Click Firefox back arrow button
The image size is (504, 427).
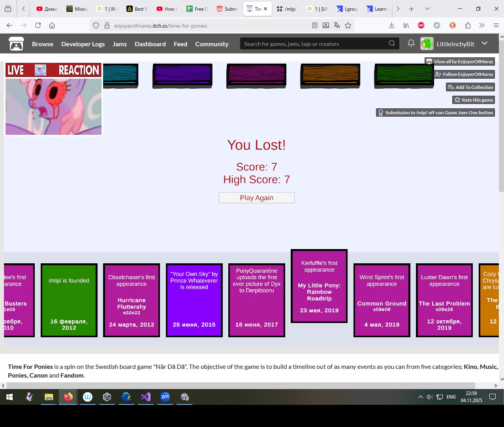(9, 25)
